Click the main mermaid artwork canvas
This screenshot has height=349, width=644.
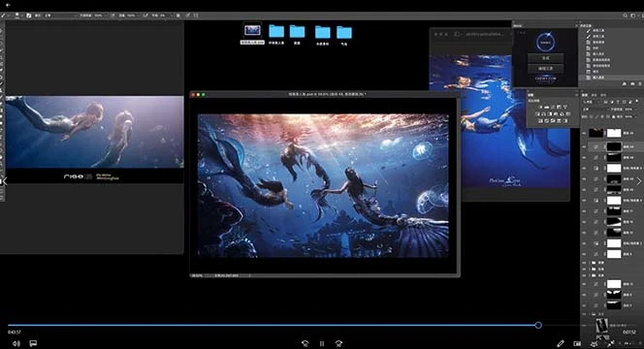coord(323,185)
